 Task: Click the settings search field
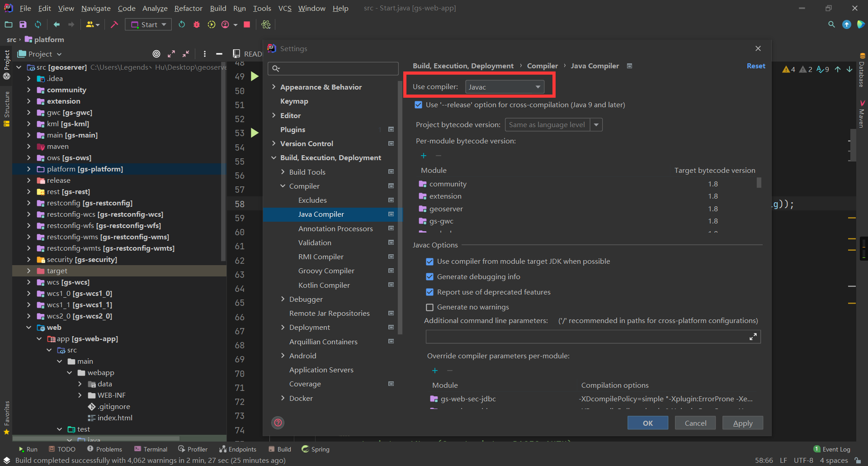pos(333,68)
